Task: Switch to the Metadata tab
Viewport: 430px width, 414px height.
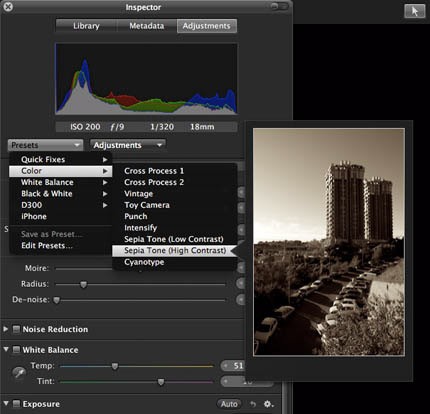Action: (147, 26)
